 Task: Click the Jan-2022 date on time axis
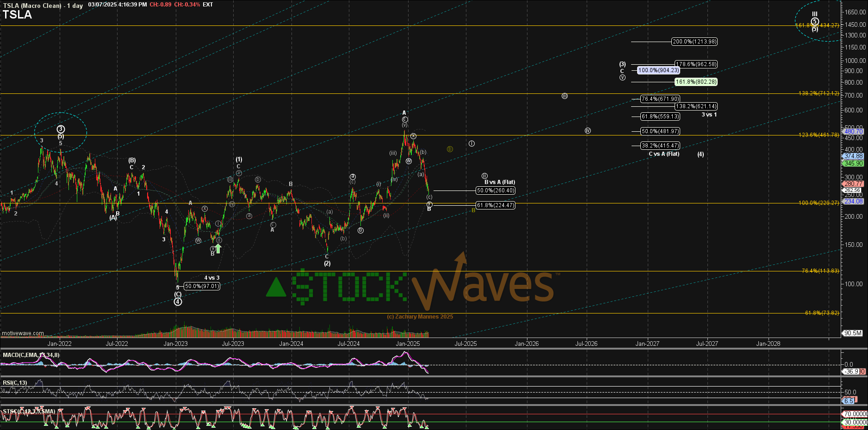(x=59, y=344)
